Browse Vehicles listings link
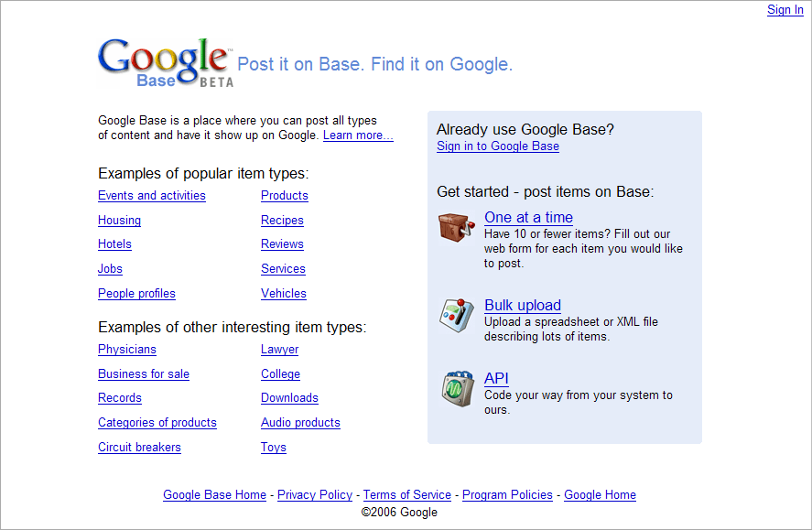 point(284,294)
